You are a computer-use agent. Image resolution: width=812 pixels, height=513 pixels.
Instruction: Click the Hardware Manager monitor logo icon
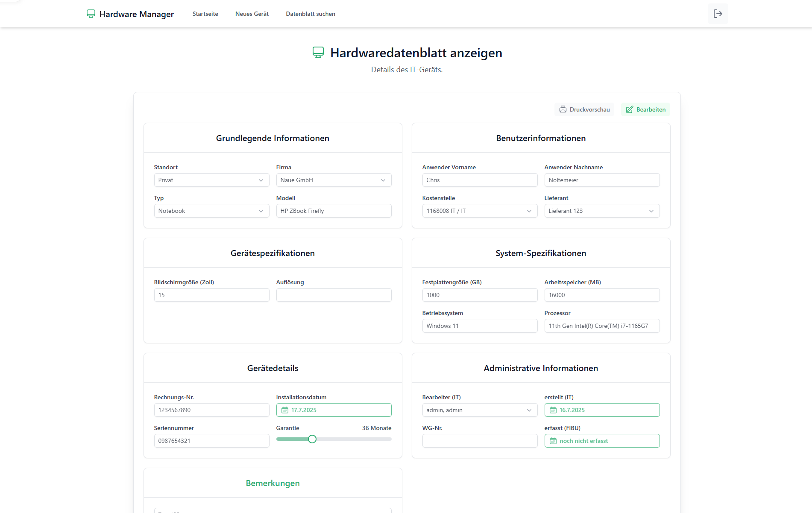pos(91,14)
